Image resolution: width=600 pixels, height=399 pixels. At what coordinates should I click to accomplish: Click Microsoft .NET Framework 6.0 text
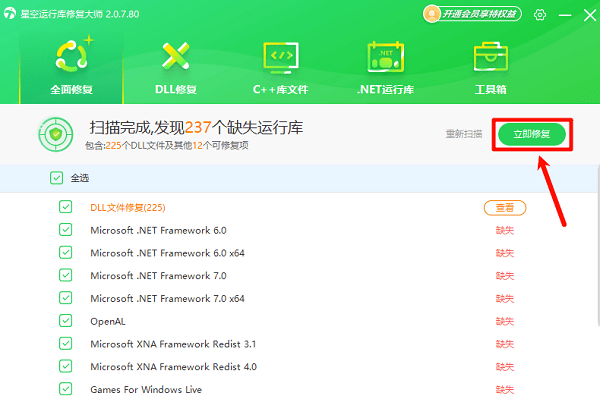[x=158, y=230]
